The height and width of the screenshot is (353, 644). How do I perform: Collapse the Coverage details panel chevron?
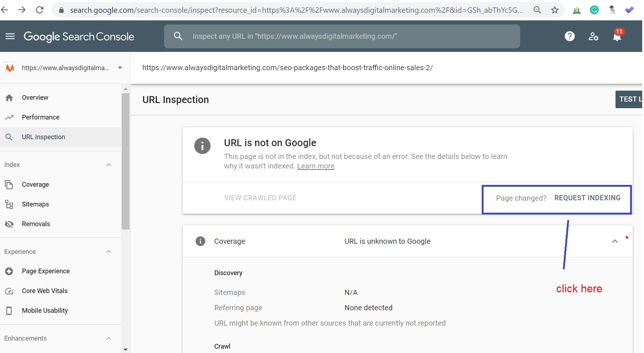point(615,241)
